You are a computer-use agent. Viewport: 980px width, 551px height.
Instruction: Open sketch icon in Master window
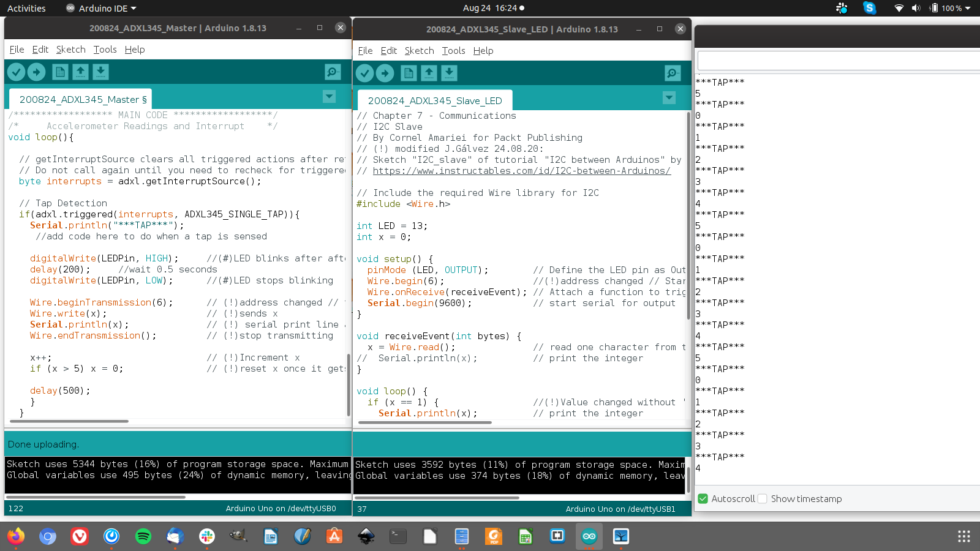[80, 72]
